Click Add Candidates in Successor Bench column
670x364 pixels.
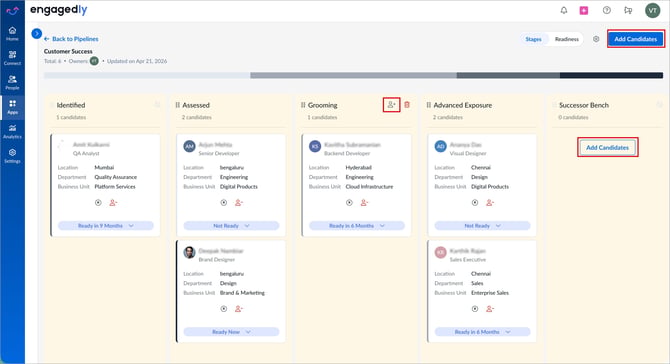(x=608, y=147)
